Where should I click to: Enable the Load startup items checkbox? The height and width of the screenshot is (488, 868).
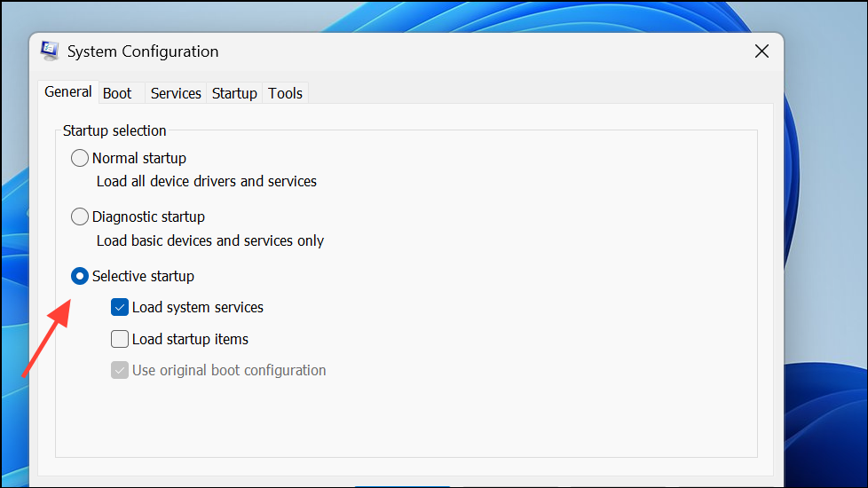click(120, 339)
